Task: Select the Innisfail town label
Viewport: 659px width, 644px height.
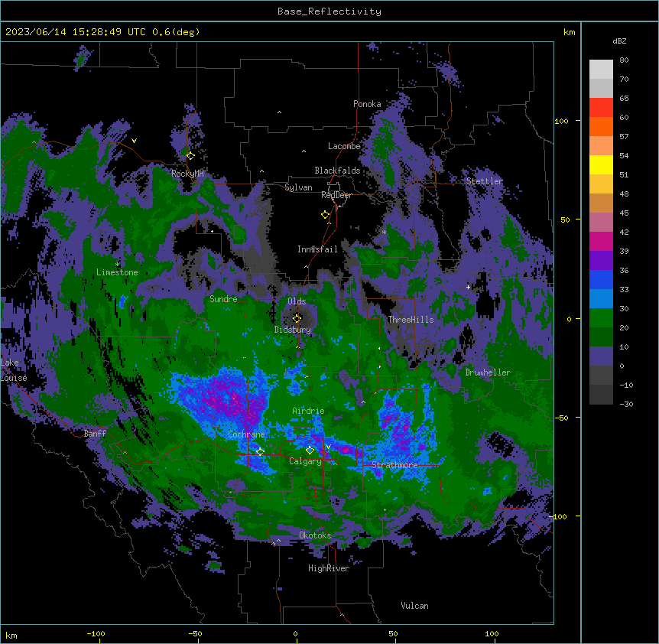Action: click(x=317, y=249)
